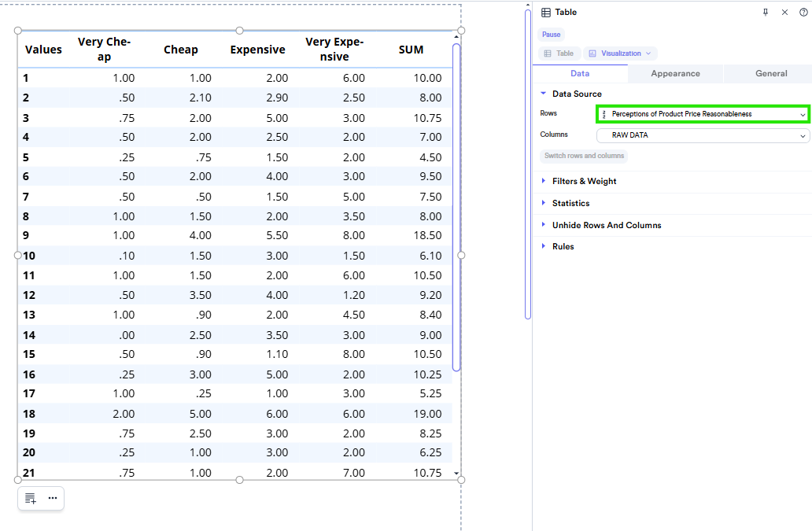The height and width of the screenshot is (531, 812).
Task: Open the Columns RAW DATA dropdown
Action: (702, 135)
